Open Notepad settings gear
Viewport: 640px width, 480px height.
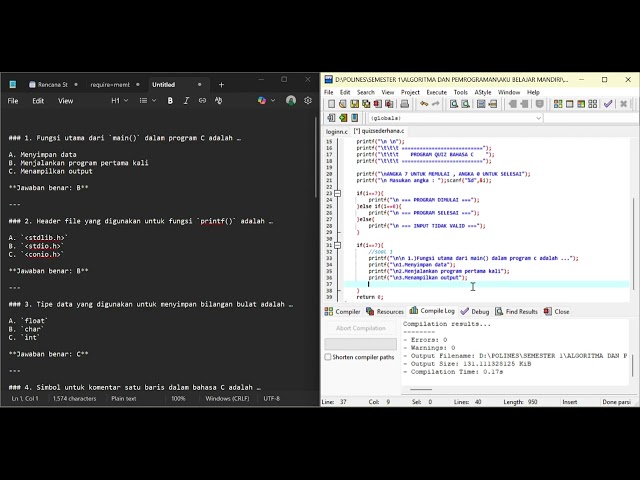308,100
